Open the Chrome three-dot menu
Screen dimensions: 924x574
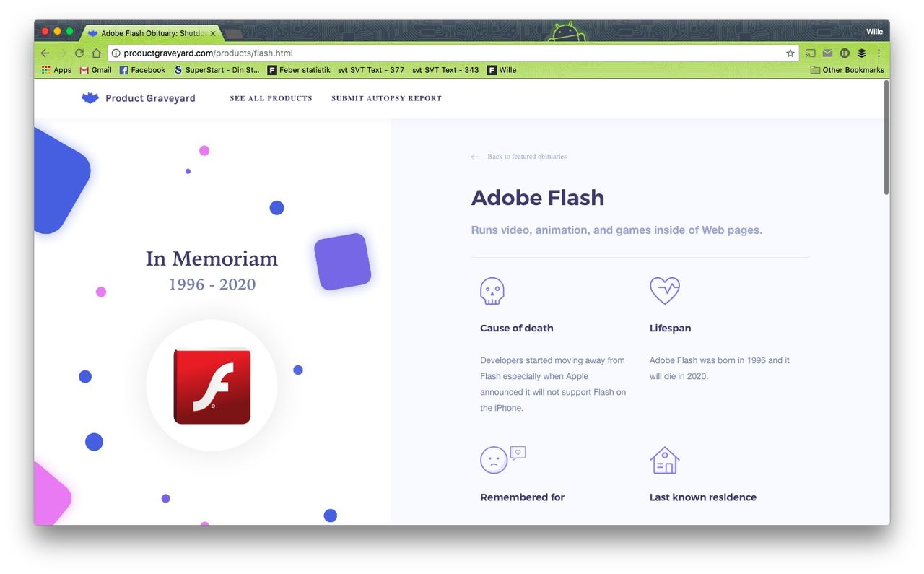(x=879, y=53)
